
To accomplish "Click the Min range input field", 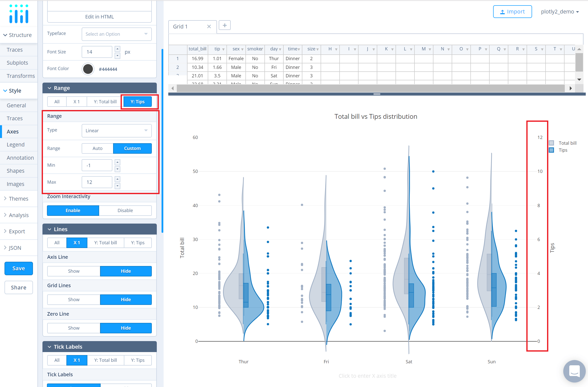I will [97, 165].
